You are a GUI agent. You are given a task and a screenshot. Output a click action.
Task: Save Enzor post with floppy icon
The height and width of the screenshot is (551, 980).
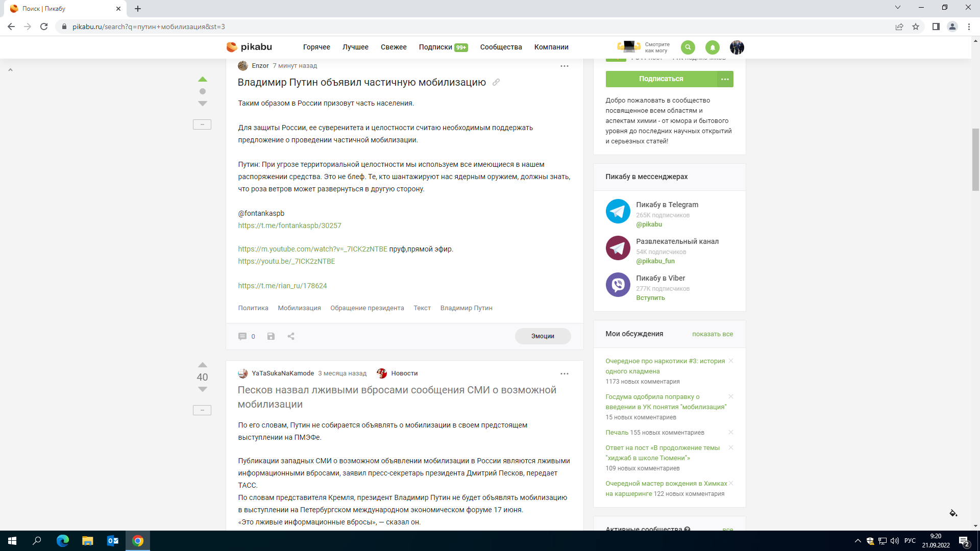(x=271, y=336)
